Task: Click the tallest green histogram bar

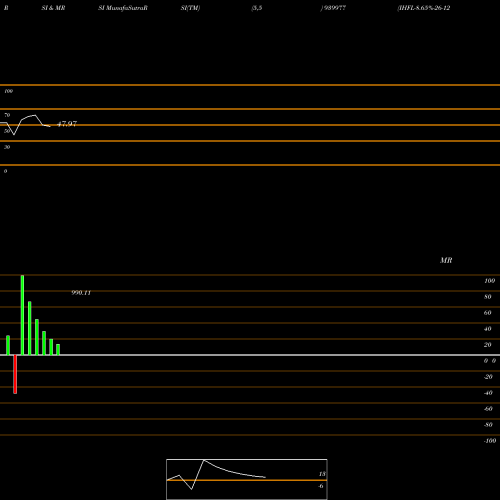Action: (22, 315)
